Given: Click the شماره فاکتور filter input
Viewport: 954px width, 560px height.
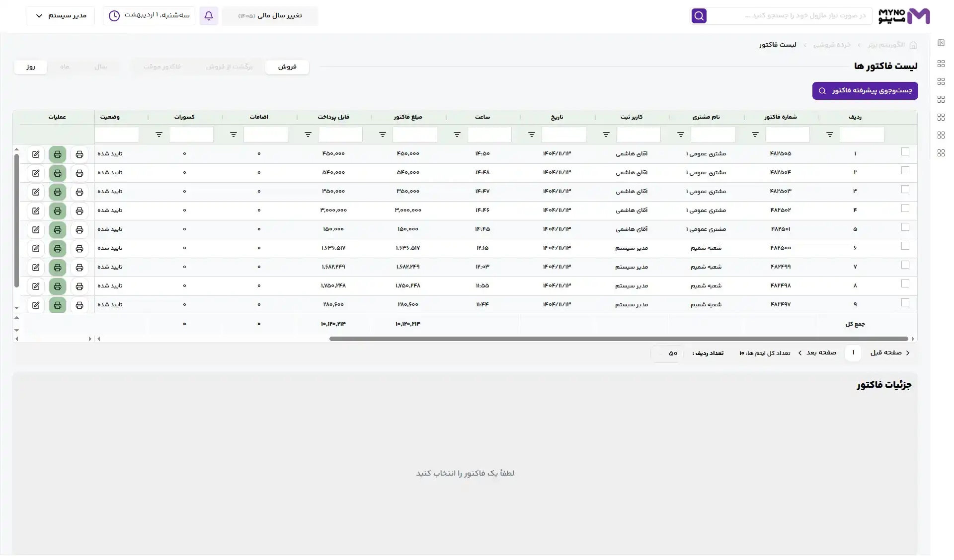Looking at the screenshot, I should coord(788,135).
